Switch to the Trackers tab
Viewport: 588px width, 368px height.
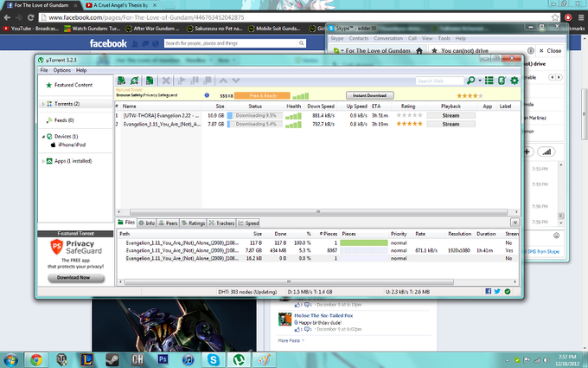click(x=221, y=223)
